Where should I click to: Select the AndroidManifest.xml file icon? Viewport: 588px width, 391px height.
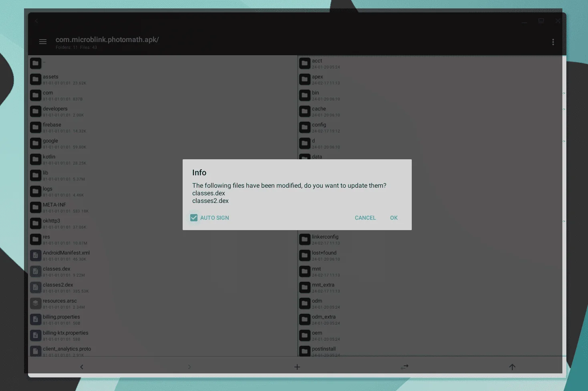point(36,255)
